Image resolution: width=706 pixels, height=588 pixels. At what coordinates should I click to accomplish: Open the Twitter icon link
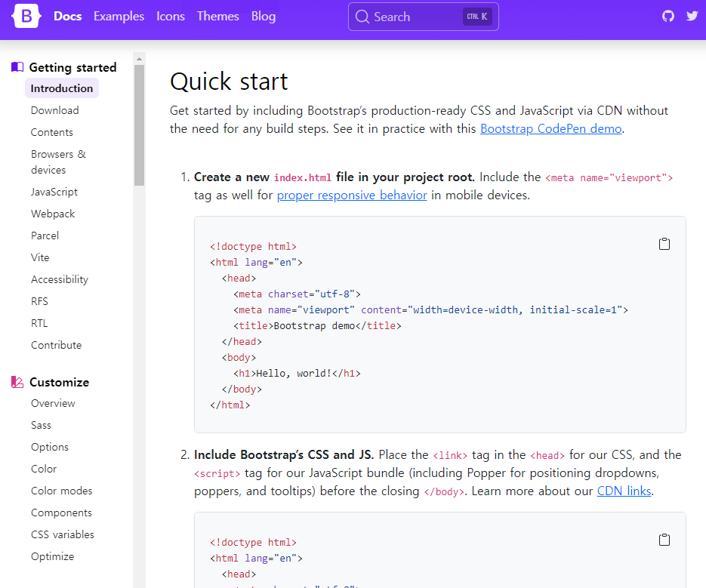(692, 16)
